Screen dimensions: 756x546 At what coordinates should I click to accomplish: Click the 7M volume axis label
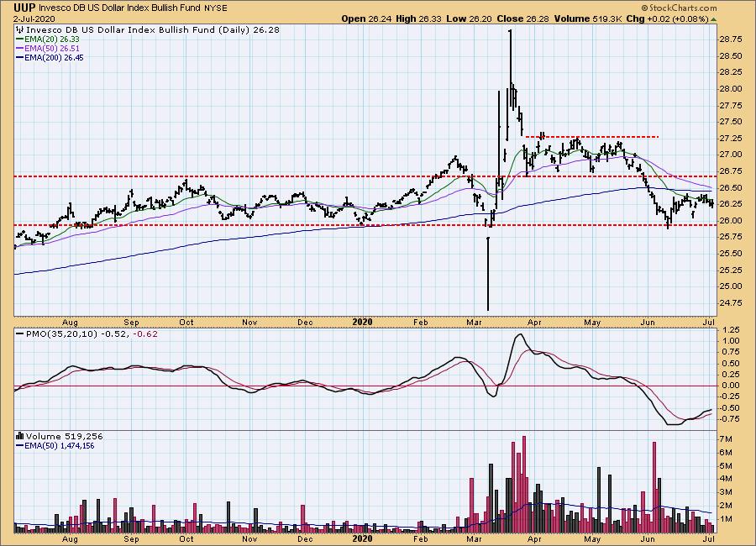pyautogui.click(x=726, y=439)
